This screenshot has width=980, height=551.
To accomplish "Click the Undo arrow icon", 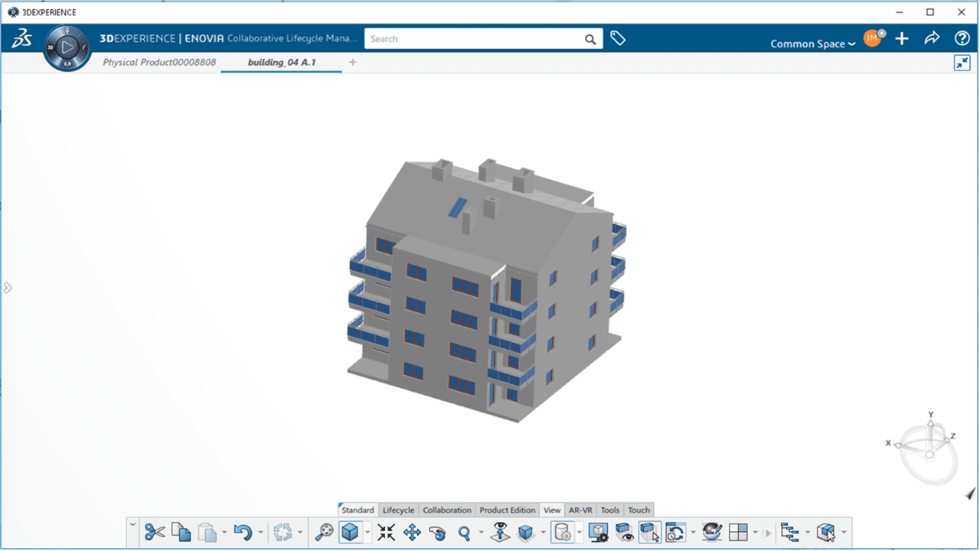I will (243, 532).
